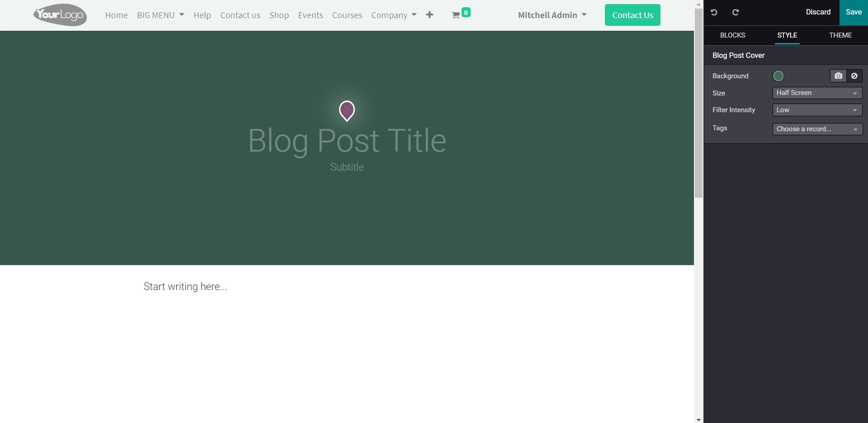
Task: Click the redo arrow icon
Action: [736, 12]
